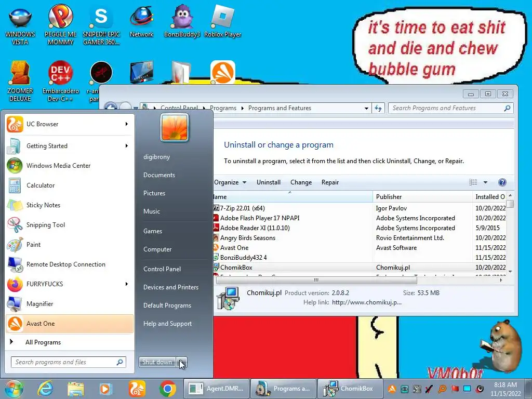The image size is (532, 399).
Task: Open the WINDOWS VISTA desktop icon
Action: pyautogui.click(x=20, y=25)
